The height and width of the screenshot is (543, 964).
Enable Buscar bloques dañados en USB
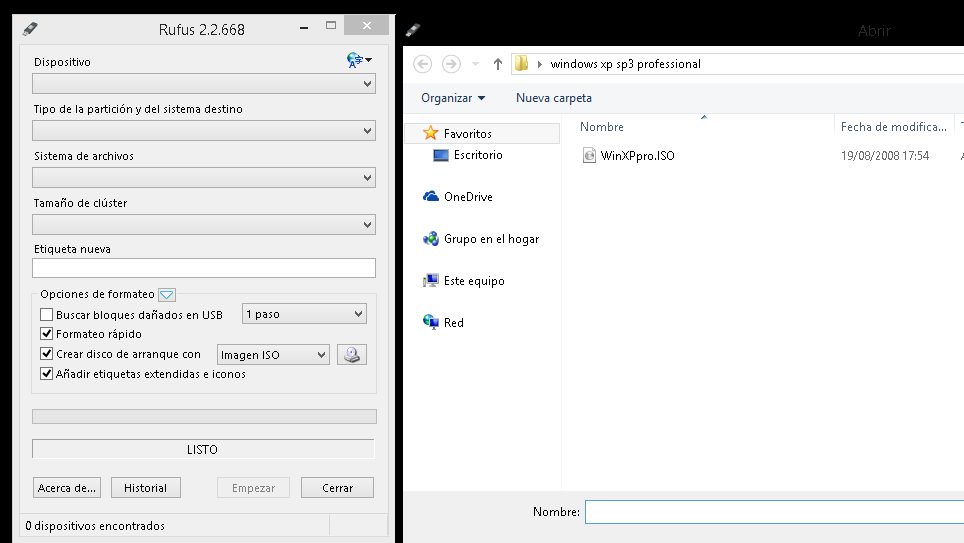pyautogui.click(x=46, y=315)
